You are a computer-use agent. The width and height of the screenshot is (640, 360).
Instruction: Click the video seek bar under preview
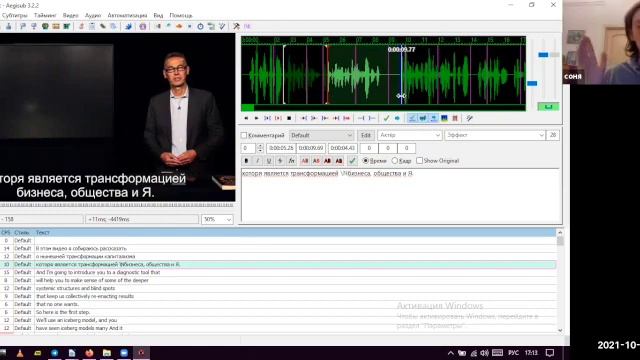[117, 205]
